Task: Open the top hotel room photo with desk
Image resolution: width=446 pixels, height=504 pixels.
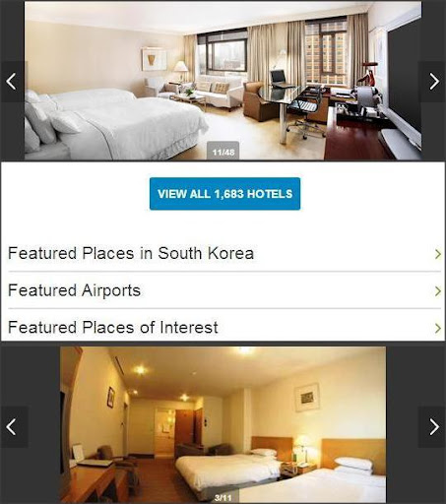Action: pos(223,81)
